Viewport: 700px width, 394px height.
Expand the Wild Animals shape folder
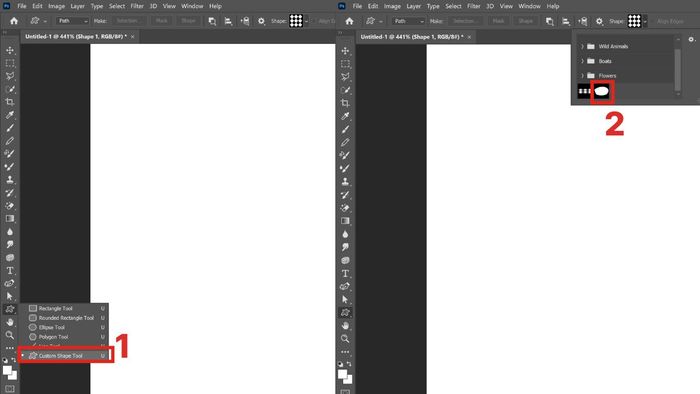(582, 46)
